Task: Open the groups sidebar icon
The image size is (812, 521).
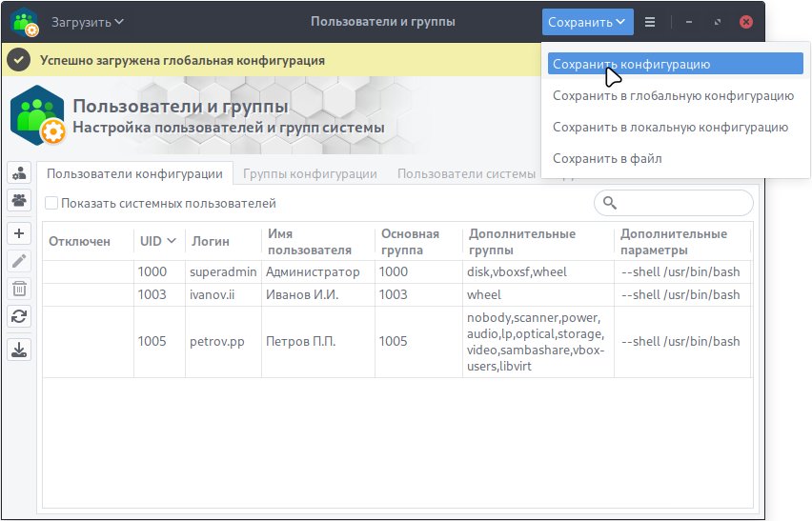Action: click(x=19, y=200)
